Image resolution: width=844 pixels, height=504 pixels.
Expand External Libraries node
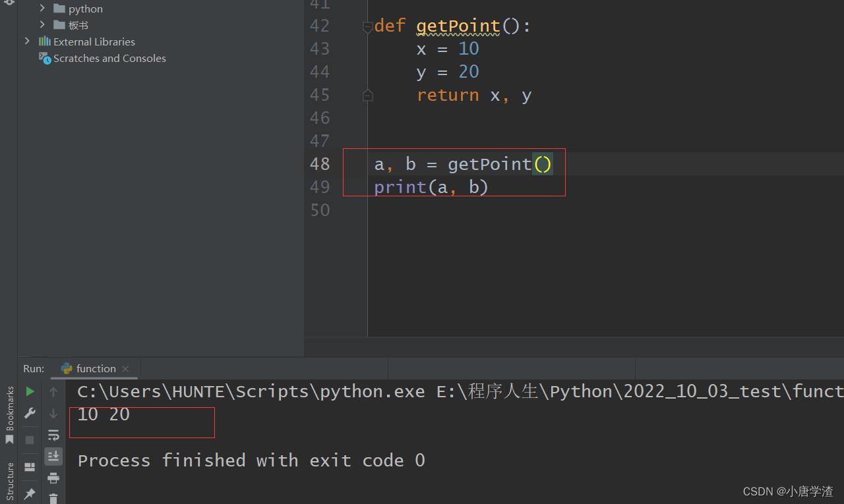[x=27, y=41]
